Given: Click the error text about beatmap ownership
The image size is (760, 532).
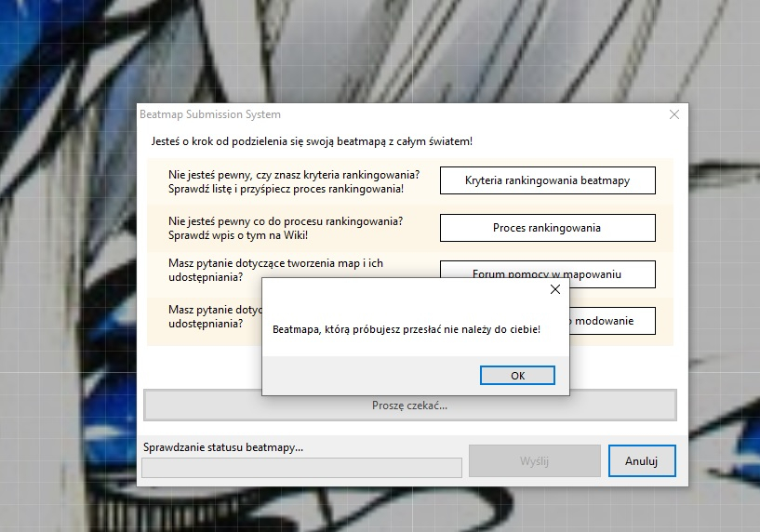Looking at the screenshot, I should click(x=407, y=329).
